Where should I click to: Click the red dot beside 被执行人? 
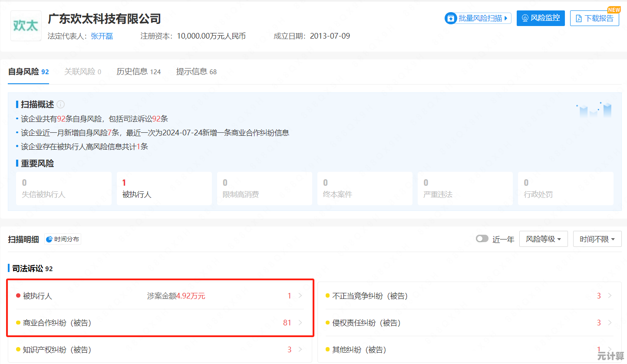point(17,295)
